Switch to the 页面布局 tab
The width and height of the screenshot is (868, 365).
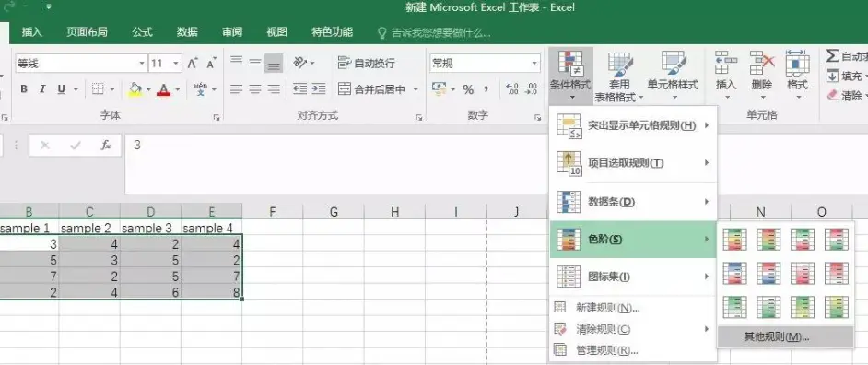(x=87, y=32)
